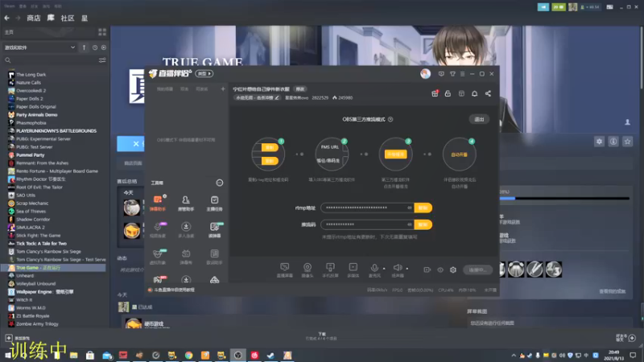This screenshot has height=362, width=644.
Task: Click the share icon in streaming app header
Action: click(x=488, y=93)
